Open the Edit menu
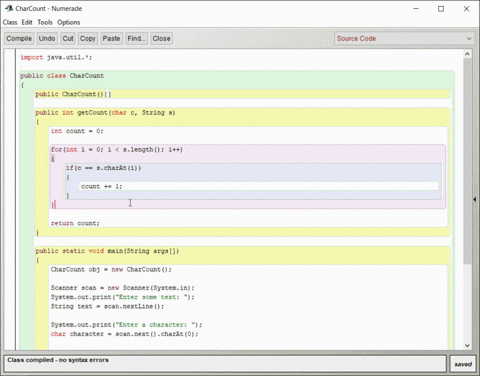Screen dimensions: 480x376 click(27, 22)
